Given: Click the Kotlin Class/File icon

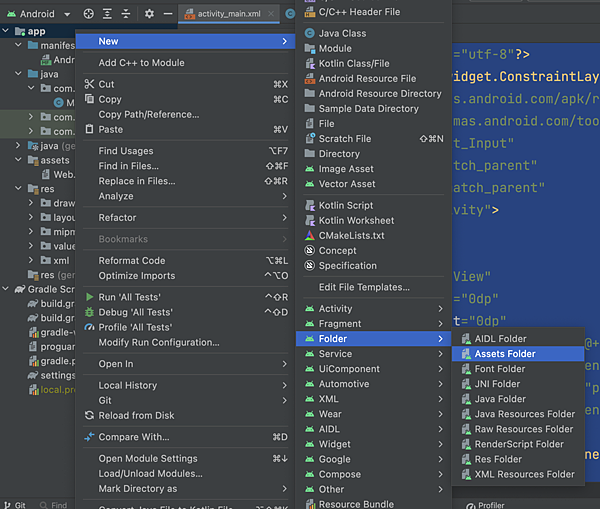Looking at the screenshot, I should pyautogui.click(x=310, y=64).
